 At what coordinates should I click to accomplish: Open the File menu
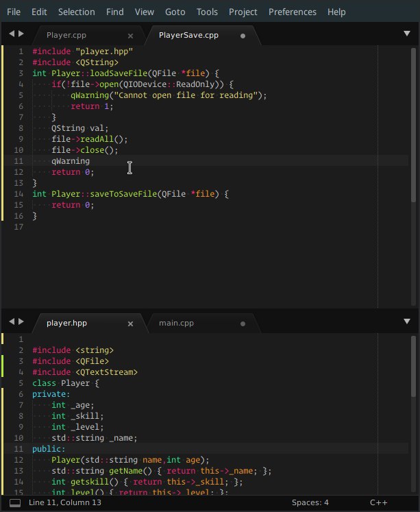pyautogui.click(x=14, y=12)
